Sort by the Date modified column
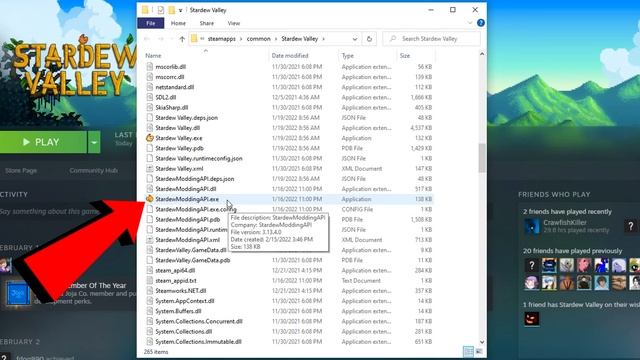640x360 pixels. 290,56
